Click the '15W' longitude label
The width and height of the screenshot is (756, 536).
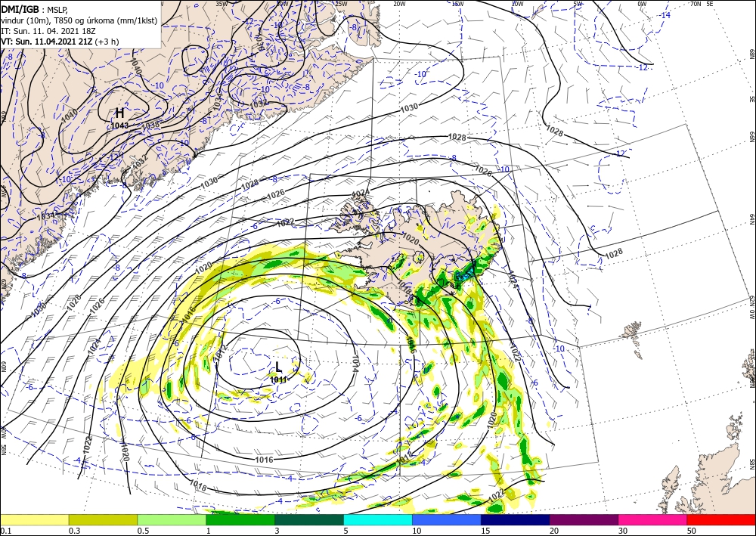point(458,3)
